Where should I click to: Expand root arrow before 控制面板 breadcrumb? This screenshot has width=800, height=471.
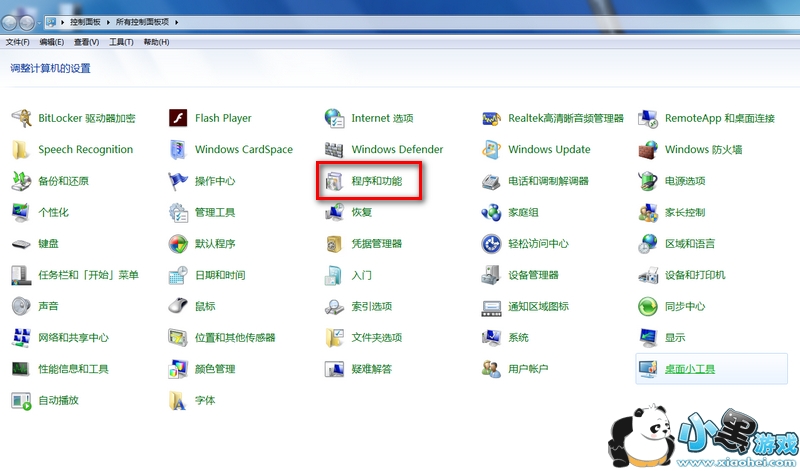point(62,22)
